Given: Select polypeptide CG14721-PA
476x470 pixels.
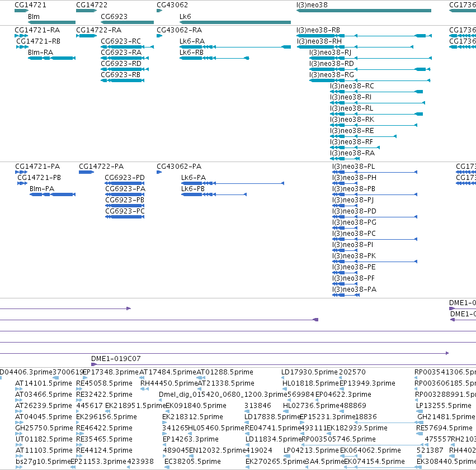Looking at the screenshot, I should click(37, 167).
